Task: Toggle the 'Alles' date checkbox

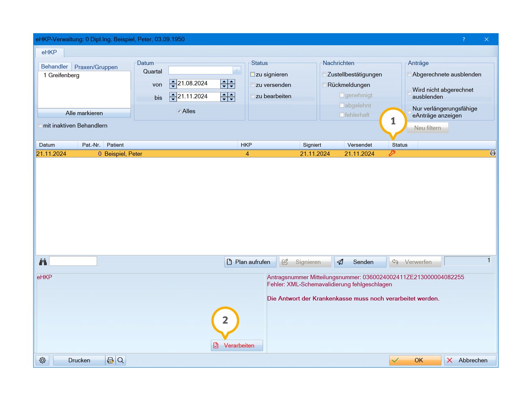Action: point(179,111)
